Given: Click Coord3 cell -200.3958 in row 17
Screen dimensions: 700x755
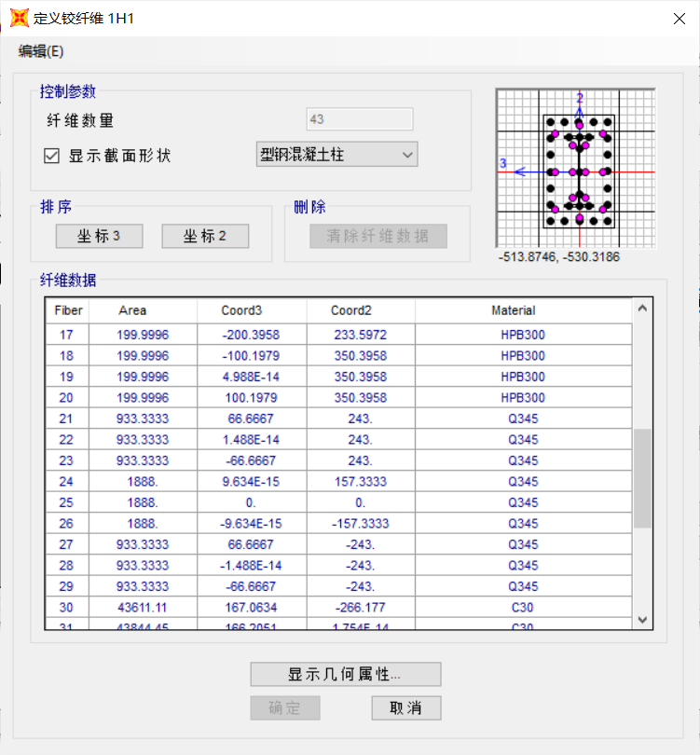Looking at the screenshot, I should coord(252,335).
